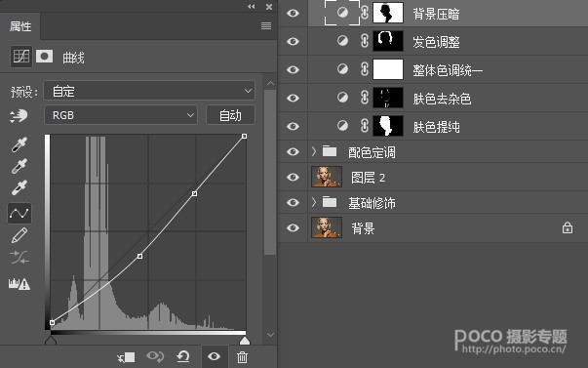Select the black input slider triangle
This screenshot has height=368, width=588.
(51, 341)
